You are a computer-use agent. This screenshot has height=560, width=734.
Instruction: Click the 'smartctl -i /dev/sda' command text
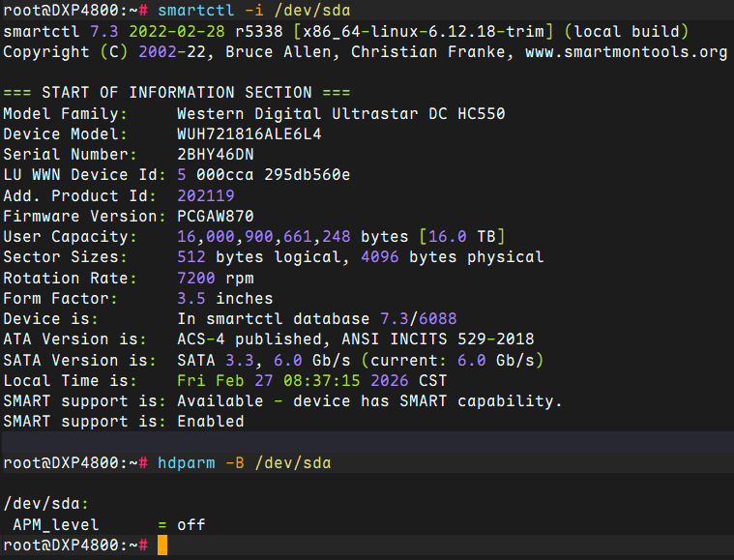click(x=253, y=11)
